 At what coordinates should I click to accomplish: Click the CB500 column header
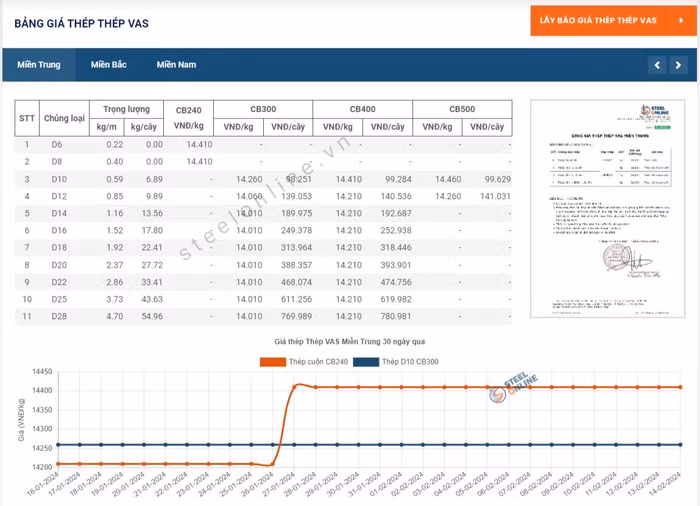click(x=462, y=109)
